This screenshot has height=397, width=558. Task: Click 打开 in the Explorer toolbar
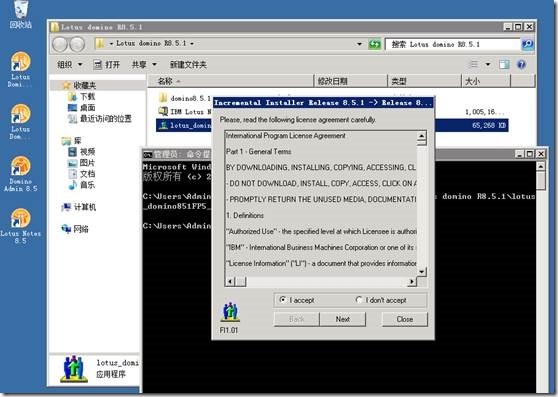click(107, 64)
